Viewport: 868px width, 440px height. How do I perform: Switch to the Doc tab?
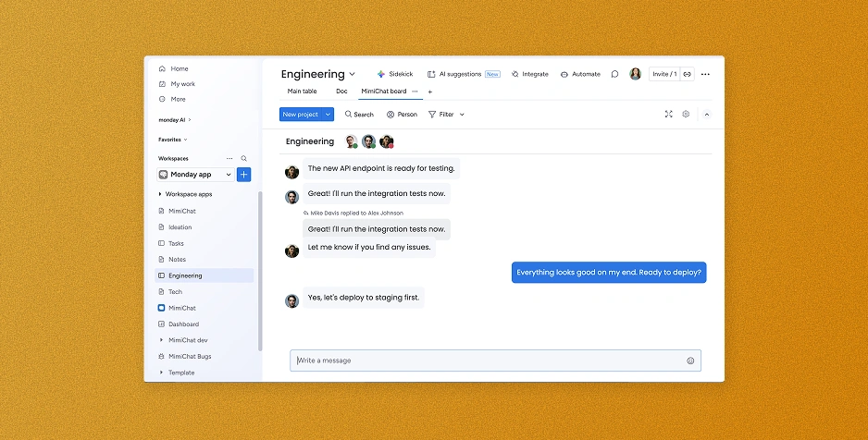click(341, 92)
